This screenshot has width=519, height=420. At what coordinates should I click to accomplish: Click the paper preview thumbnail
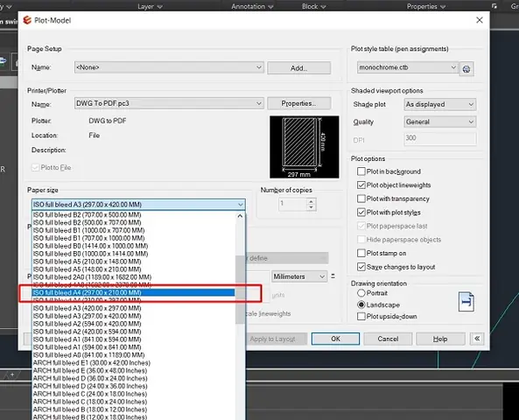click(x=305, y=147)
